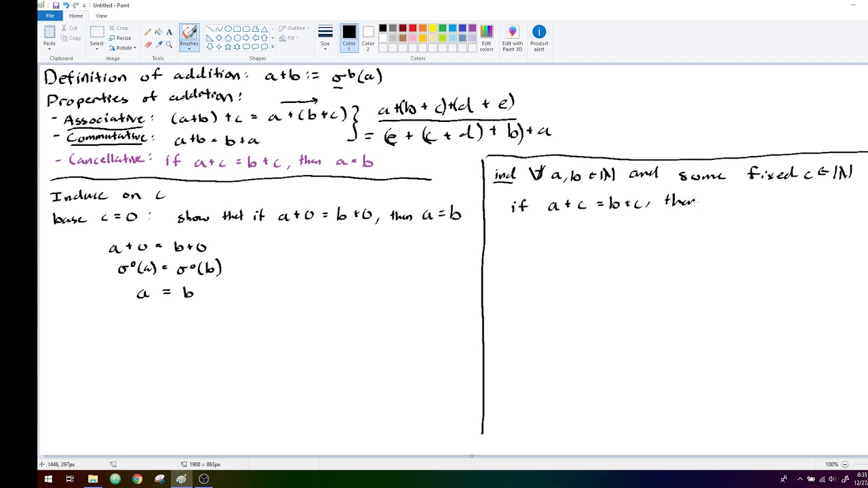Click the Crop button
The width and height of the screenshot is (868, 488).
(118, 28)
